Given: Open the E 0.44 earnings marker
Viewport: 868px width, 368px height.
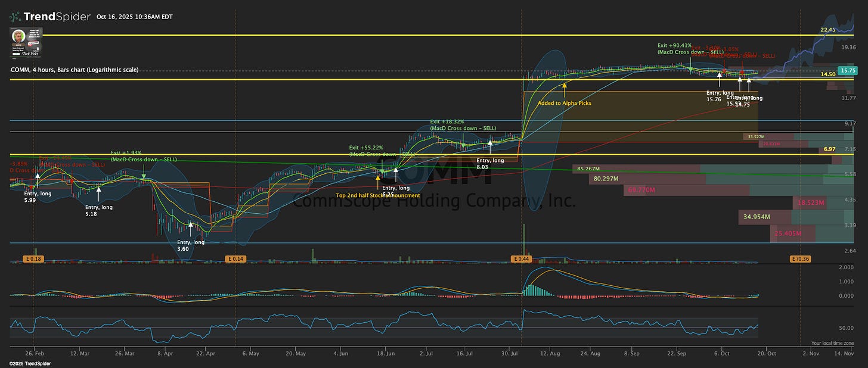Looking at the screenshot, I should click(x=522, y=259).
